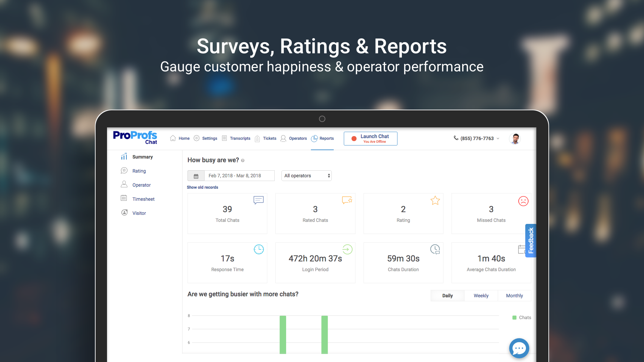The width and height of the screenshot is (644, 362).
Task: Select the Daily chart view
Action: 447,295
